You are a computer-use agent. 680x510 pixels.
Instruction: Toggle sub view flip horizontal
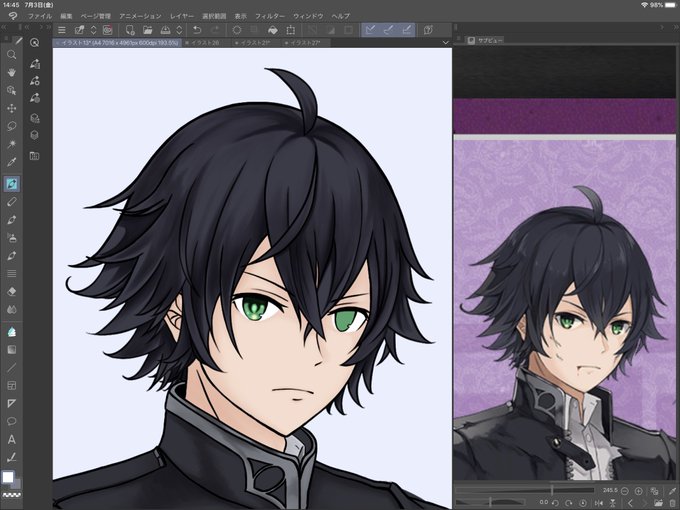tap(599, 503)
